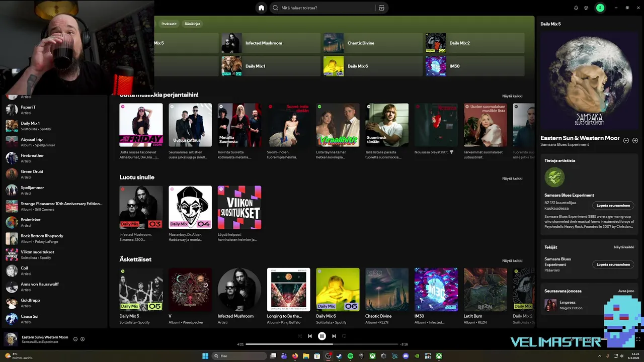Image resolution: width=644 pixels, height=362 pixels.
Task: Open the Metallia Suomesta playlist cover
Action: pyautogui.click(x=239, y=125)
